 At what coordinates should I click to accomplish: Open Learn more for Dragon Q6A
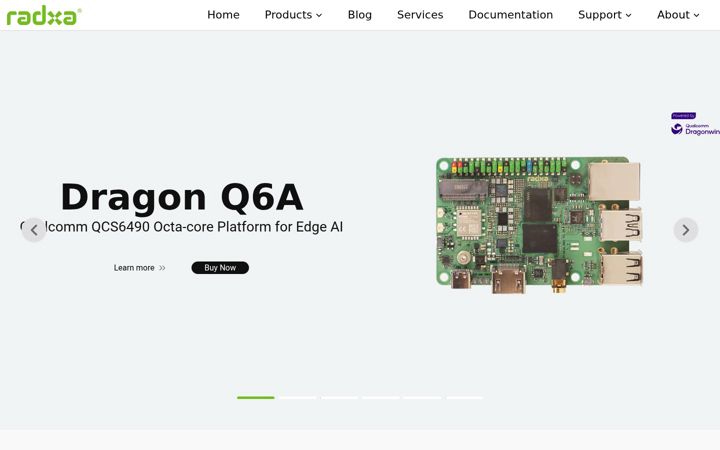click(140, 268)
